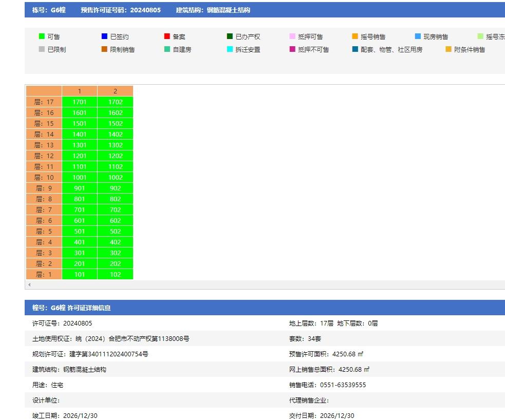
Task: Click the brown 限制销售 legend swatch
Action: coord(104,49)
